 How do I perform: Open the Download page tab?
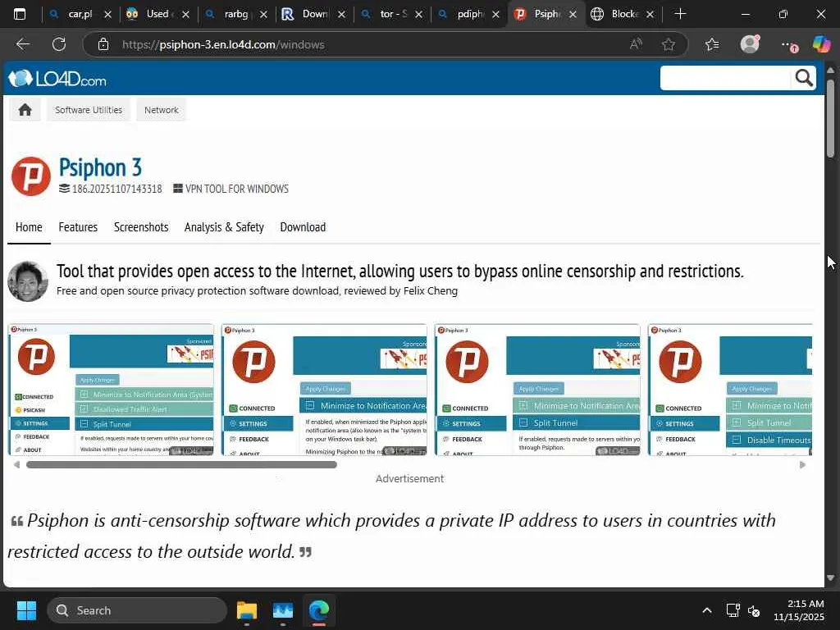click(303, 227)
